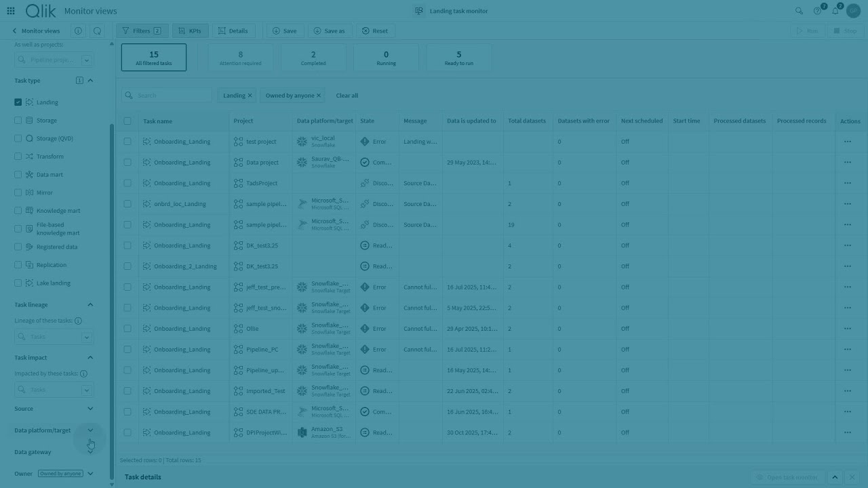The height and width of the screenshot is (488, 868).
Task: Open actions menu for TadsProject row
Action: (x=848, y=183)
